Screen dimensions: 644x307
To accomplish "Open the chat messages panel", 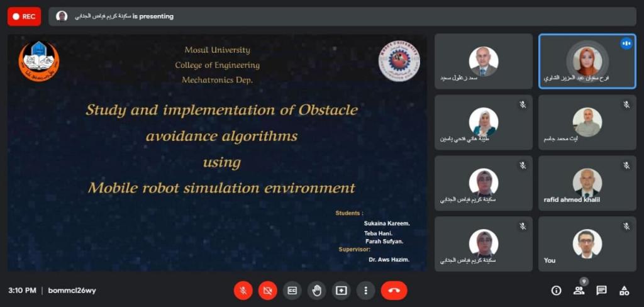I will click(601, 290).
